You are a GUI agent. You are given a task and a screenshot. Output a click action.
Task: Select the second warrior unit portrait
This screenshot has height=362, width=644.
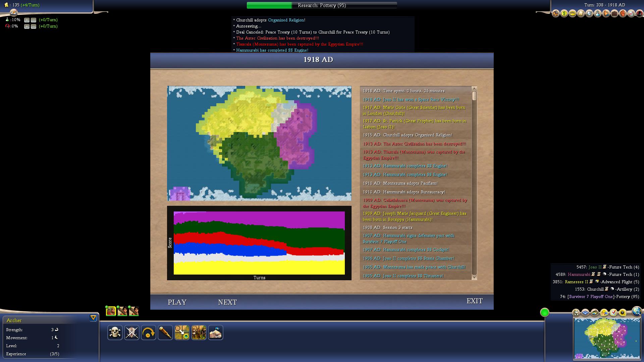click(x=122, y=311)
